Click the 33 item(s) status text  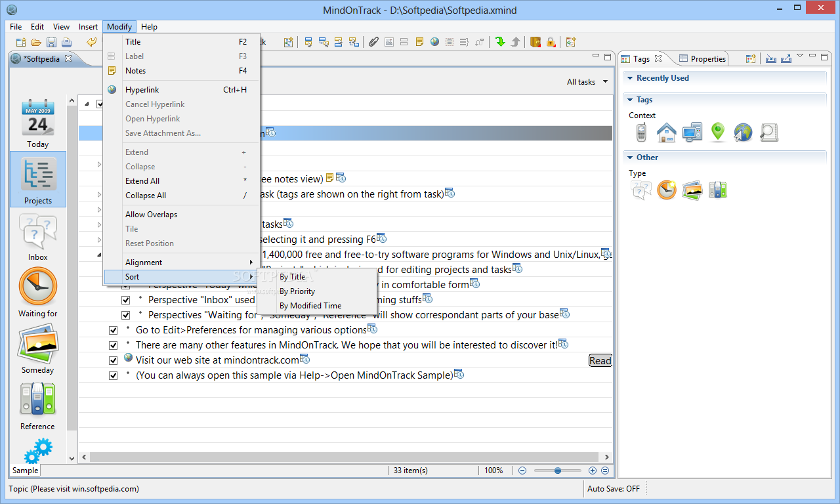[x=411, y=471]
